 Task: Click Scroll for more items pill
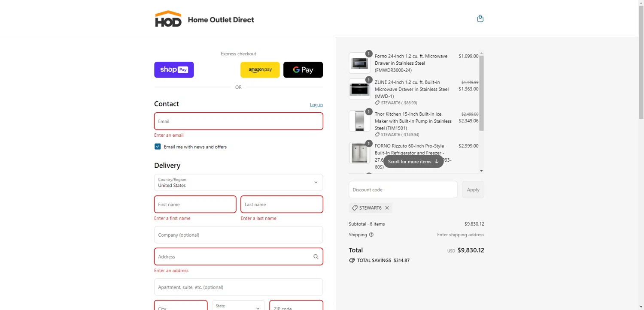pyautogui.click(x=413, y=162)
